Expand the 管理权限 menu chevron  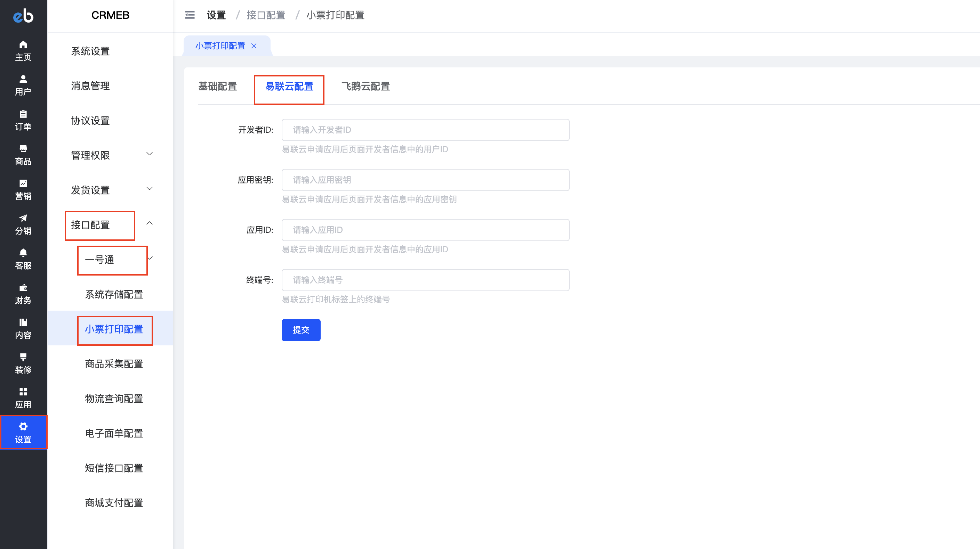click(x=150, y=154)
